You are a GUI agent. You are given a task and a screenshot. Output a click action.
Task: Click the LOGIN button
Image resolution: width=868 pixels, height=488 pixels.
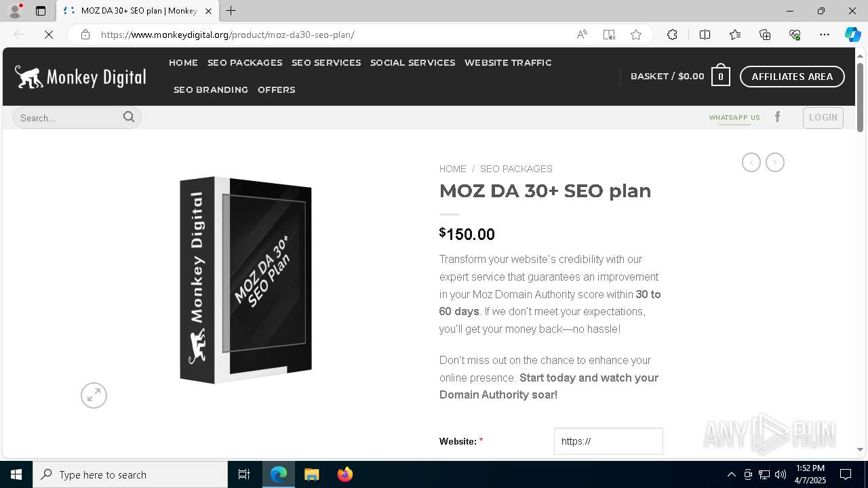(x=823, y=117)
